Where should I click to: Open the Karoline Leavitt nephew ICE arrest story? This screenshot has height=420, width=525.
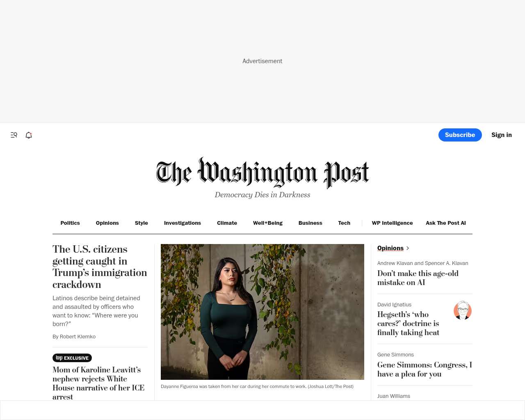tap(98, 383)
